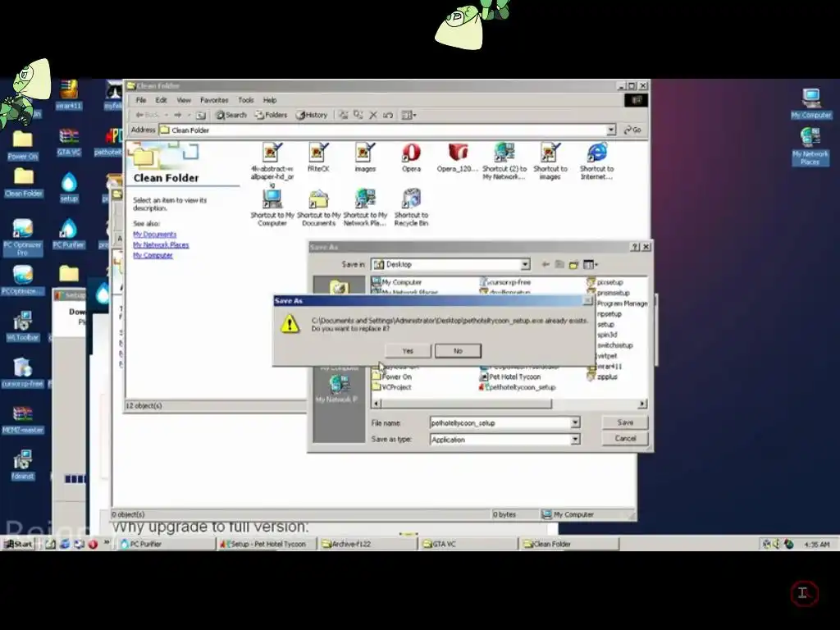This screenshot has width=840, height=630.
Task: Switch to PC Purifier taskbar button
Action: 167,545
